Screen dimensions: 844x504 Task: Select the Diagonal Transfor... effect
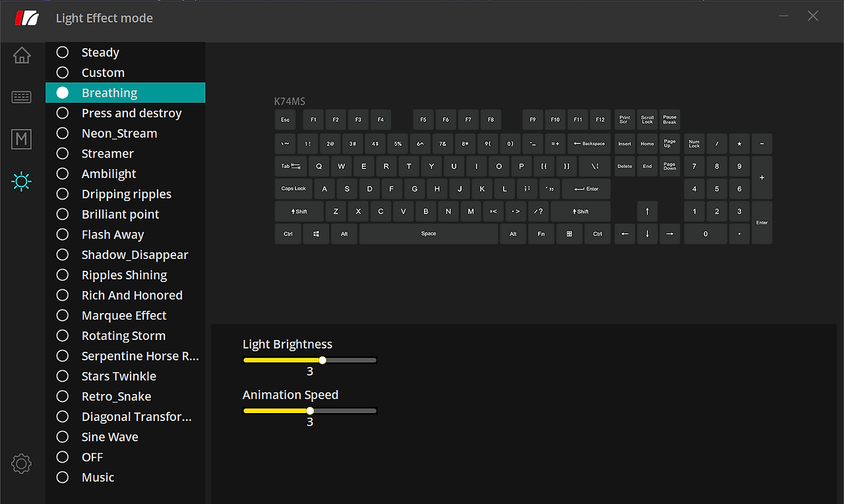[125, 417]
